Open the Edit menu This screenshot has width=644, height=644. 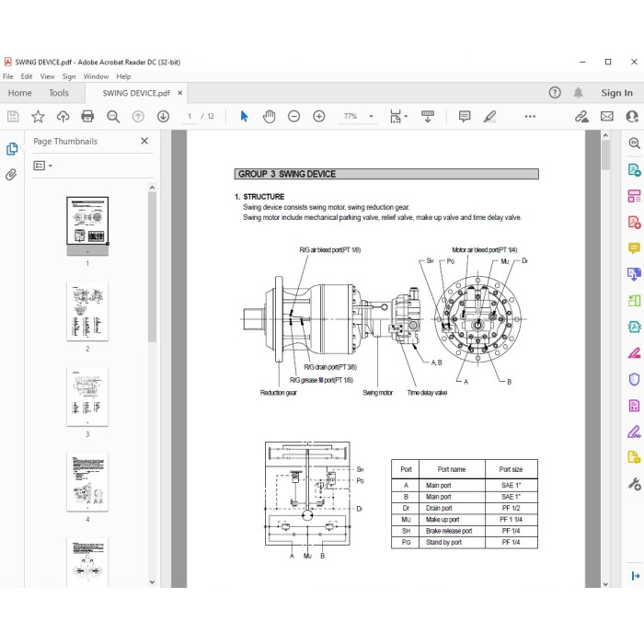pyautogui.click(x=27, y=76)
